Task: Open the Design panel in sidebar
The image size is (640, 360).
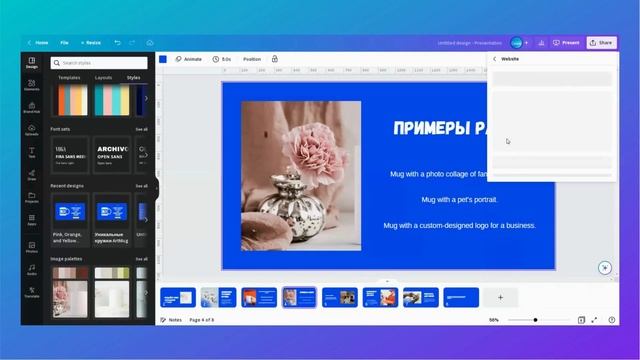Action: 32,62
